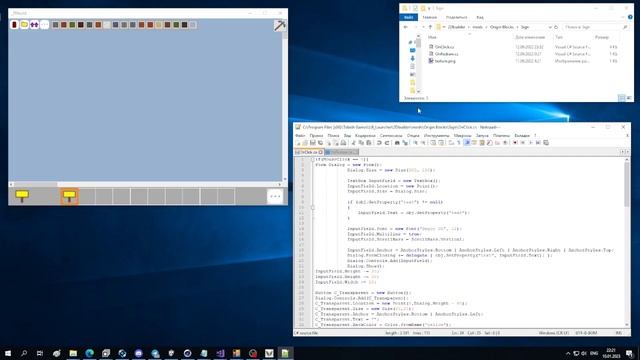
Task: Open the Файл menu in Notepad++
Action: click(300, 136)
